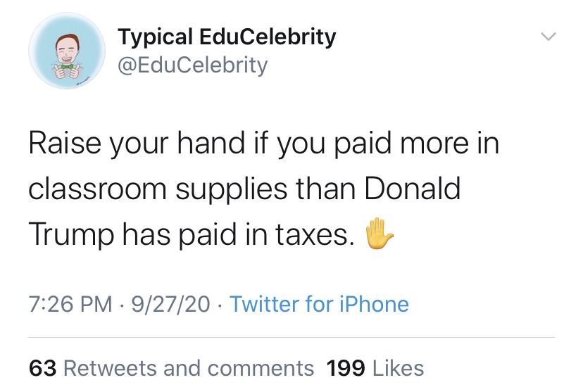The image size is (583, 392).
Task: Click the "Retweets and comments" label
Action: 189,367
